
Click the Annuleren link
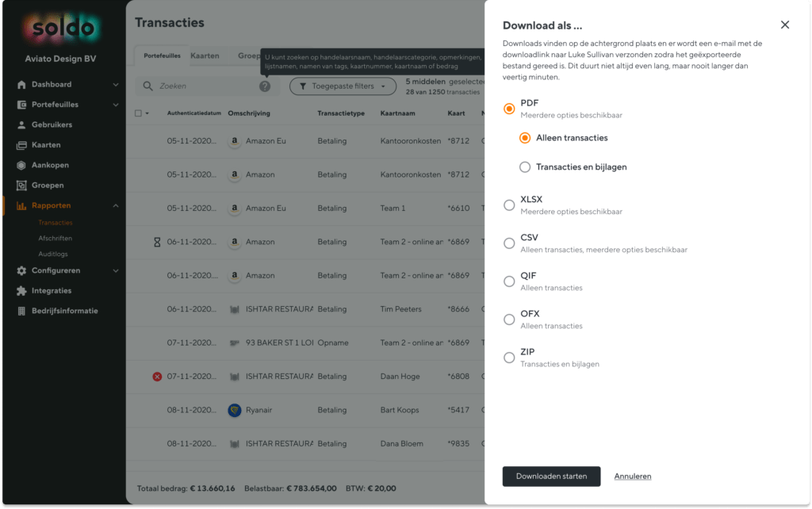pyautogui.click(x=632, y=476)
